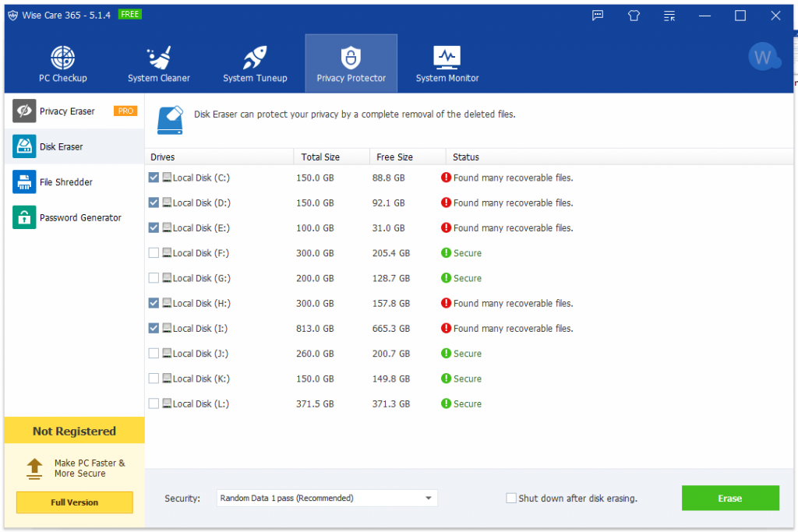Click the green Erase button

(x=730, y=498)
